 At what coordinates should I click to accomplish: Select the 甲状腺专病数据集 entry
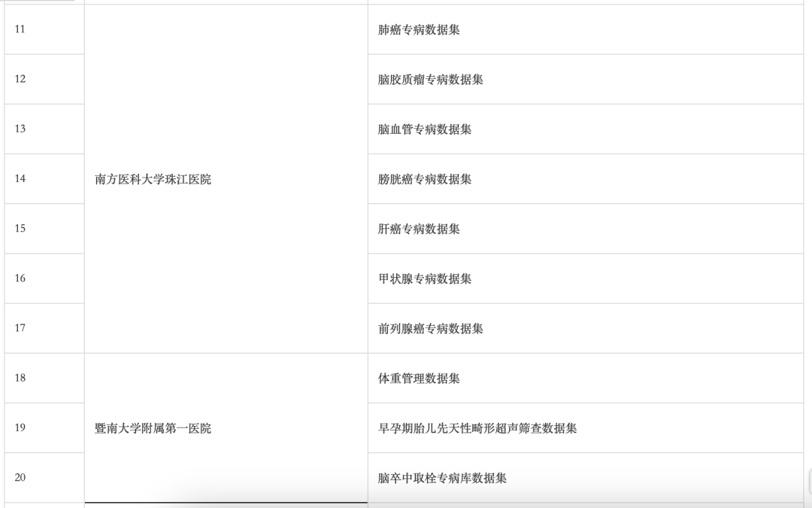(425, 278)
